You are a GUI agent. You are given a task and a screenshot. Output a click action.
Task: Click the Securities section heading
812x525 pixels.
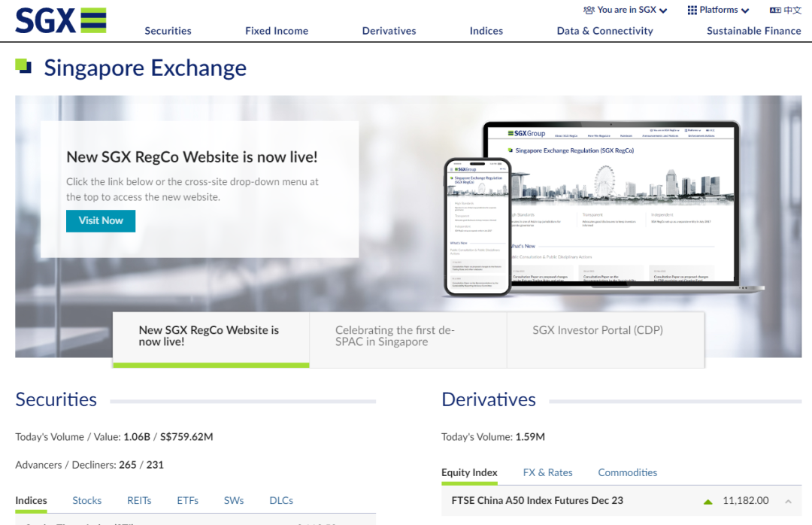(56, 399)
